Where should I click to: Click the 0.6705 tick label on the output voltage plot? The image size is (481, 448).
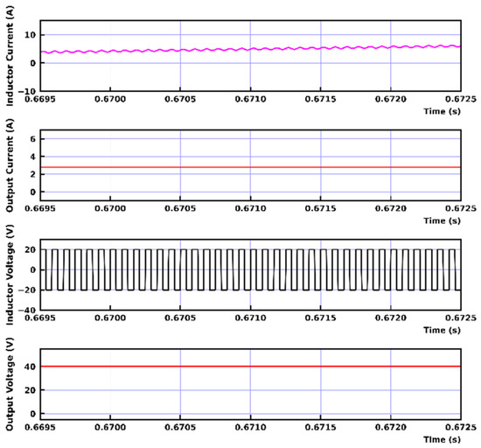point(180,427)
